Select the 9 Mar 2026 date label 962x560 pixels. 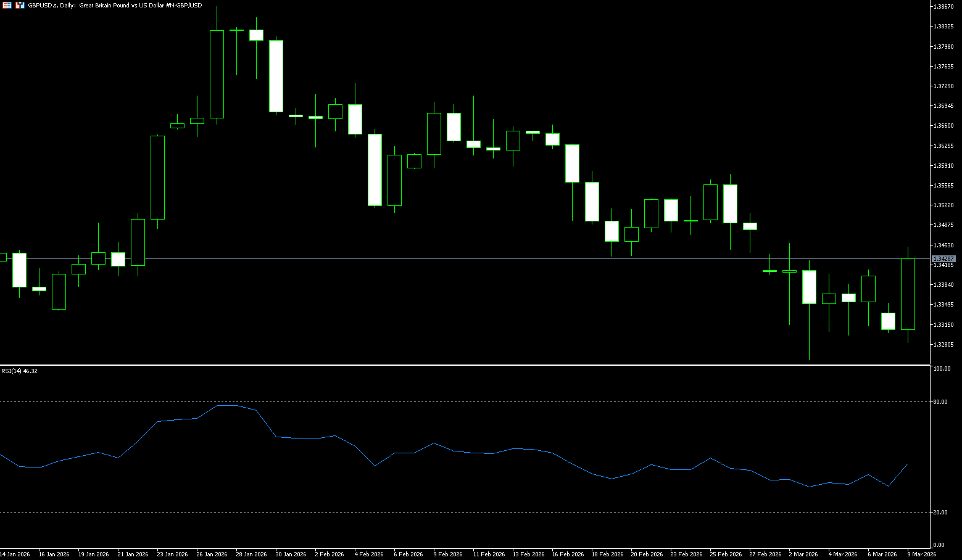pos(921,554)
